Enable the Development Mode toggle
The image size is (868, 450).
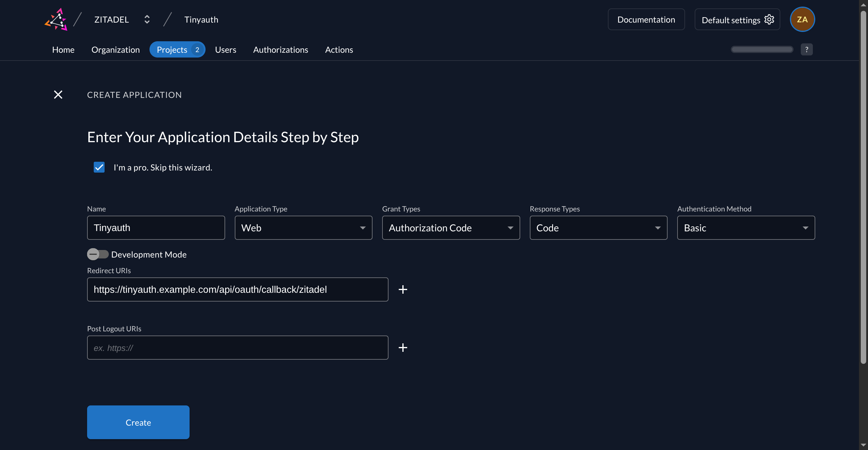pyautogui.click(x=98, y=254)
